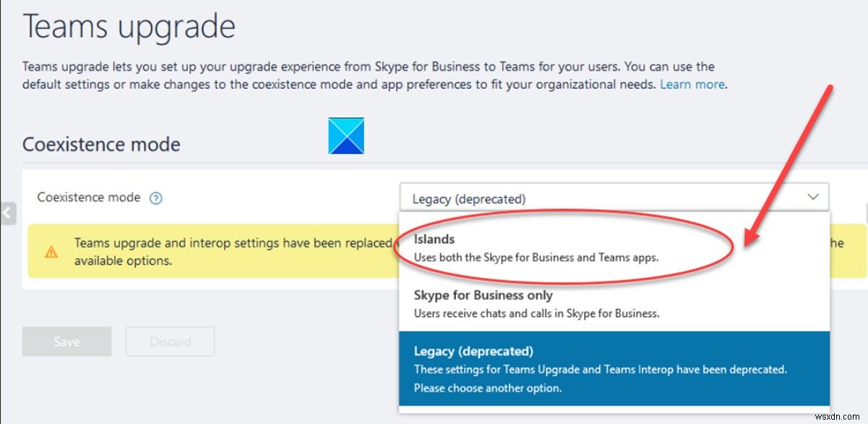
Task: Click the Save button
Action: [66, 341]
